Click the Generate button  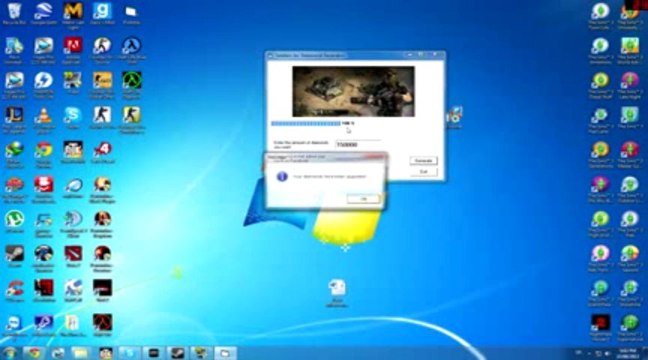coord(423,160)
